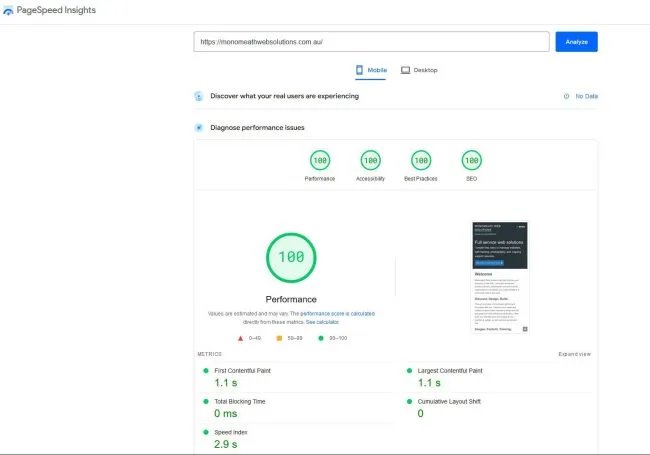
Task: Click Expand view in the metrics section
Action: point(574,354)
